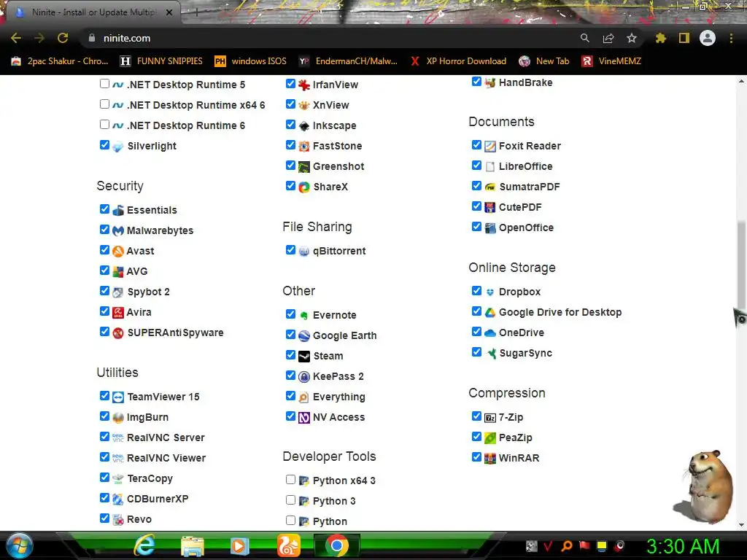Check the Python x64 3 checkbox

point(290,480)
